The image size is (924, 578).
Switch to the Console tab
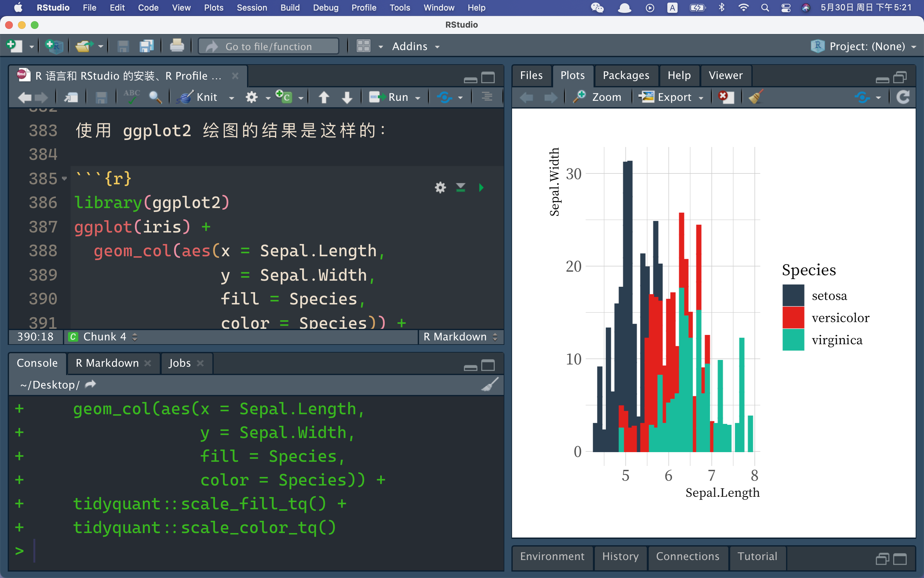tap(38, 363)
